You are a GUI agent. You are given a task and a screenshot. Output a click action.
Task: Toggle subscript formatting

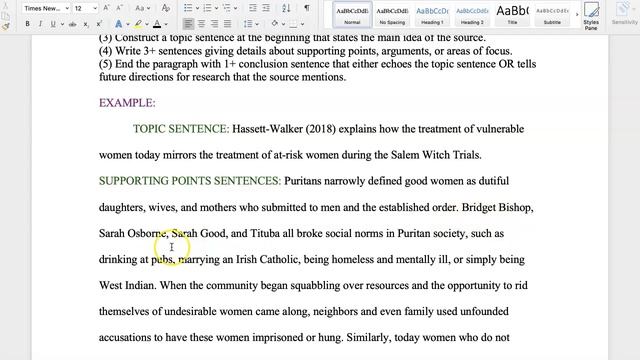[x=86, y=24]
